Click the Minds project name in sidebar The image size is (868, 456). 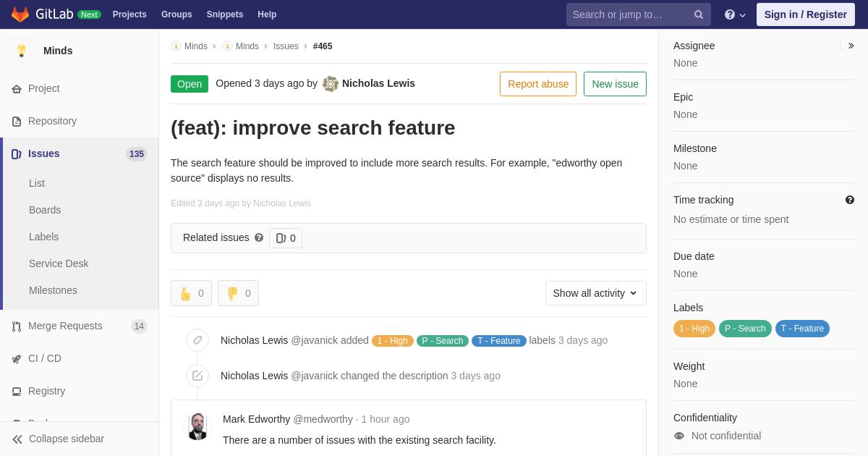tap(58, 51)
